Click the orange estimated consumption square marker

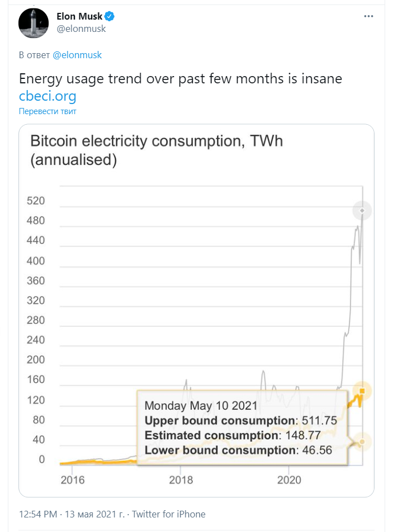click(362, 391)
